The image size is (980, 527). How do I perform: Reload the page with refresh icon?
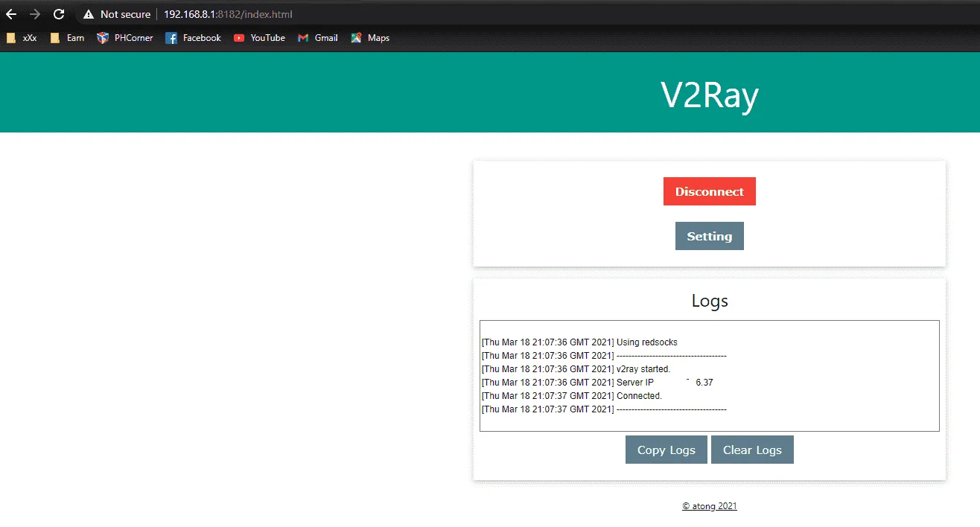[x=59, y=14]
